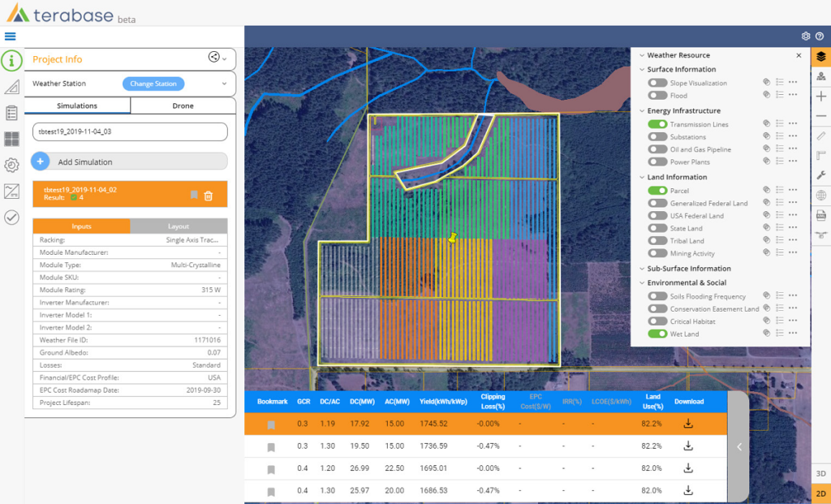Click the clipboard checklist sidebar icon
Image resolution: width=831 pixels, height=504 pixels.
[x=11, y=113]
